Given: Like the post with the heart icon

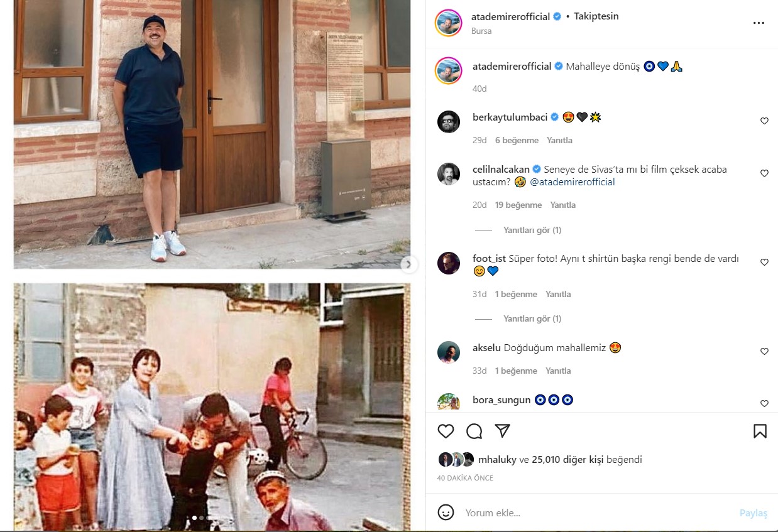Looking at the screenshot, I should [446, 432].
